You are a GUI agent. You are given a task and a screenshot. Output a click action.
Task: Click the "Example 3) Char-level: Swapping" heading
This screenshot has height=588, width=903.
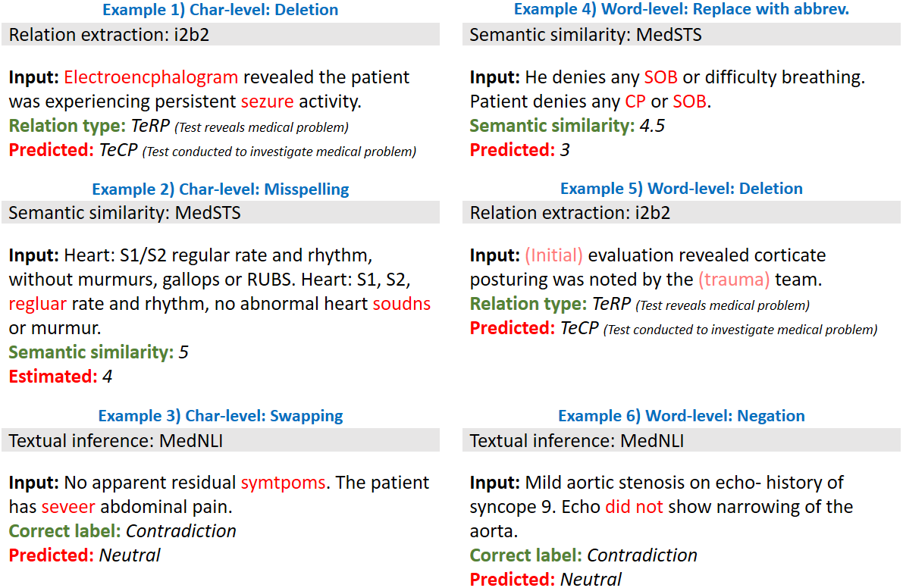220,416
